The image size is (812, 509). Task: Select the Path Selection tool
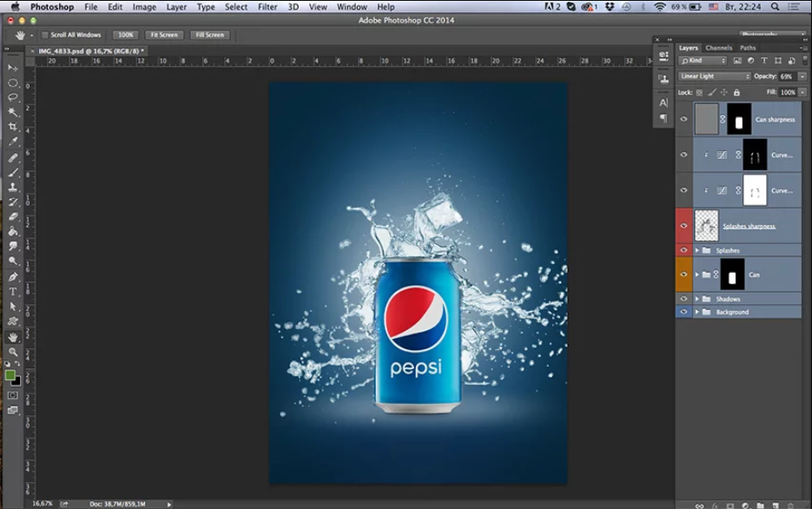pos(13,307)
